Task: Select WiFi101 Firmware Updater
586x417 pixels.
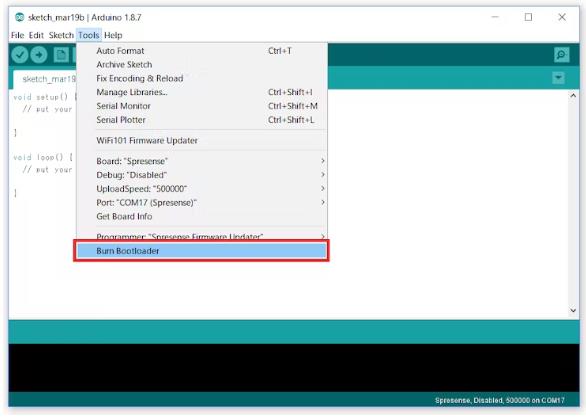Action: tap(202, 140)
